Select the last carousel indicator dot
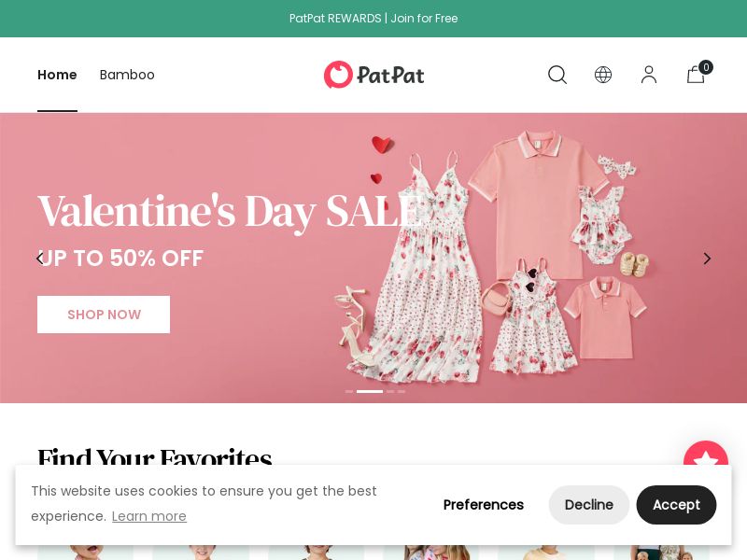Image resolution: width=747 pixels, height=560 pixels. click(402, 391)
